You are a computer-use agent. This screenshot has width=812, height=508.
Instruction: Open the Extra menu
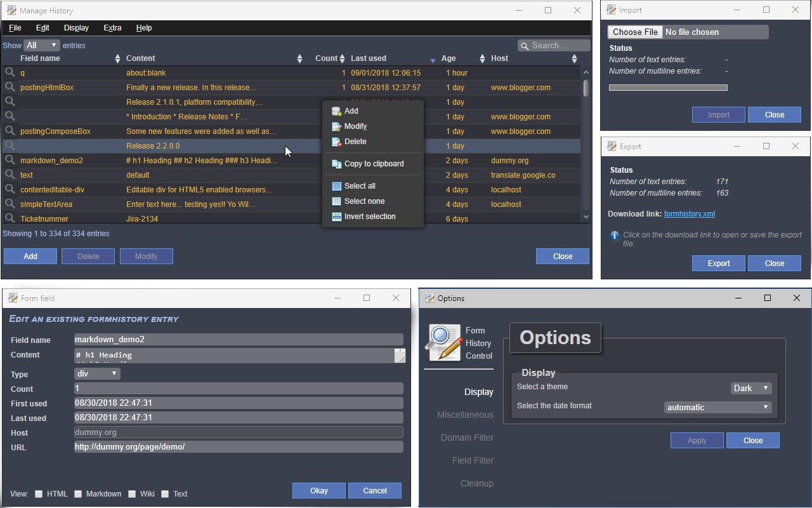click(x=112, y=28)
